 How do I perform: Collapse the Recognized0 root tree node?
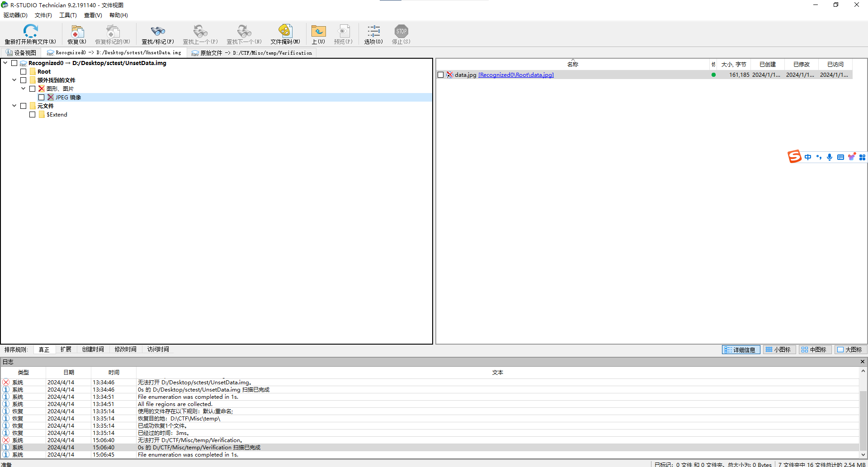(5, 63)
